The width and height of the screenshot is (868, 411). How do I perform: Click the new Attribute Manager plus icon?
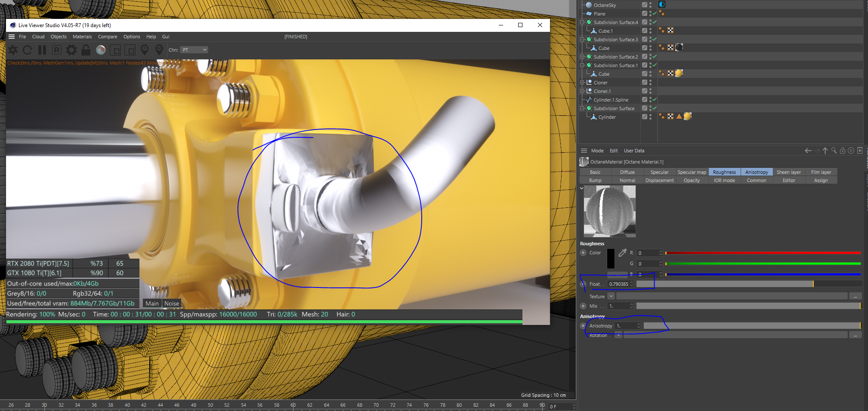[860, 151]
